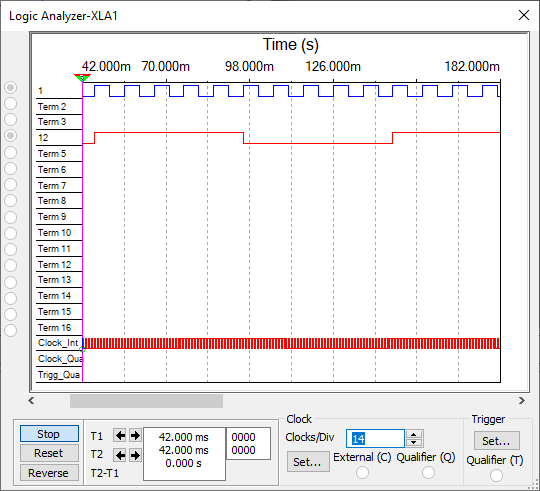The image size is (540, 491).
Task: Click the Term 2 channel label
Action: coord(52,106)
